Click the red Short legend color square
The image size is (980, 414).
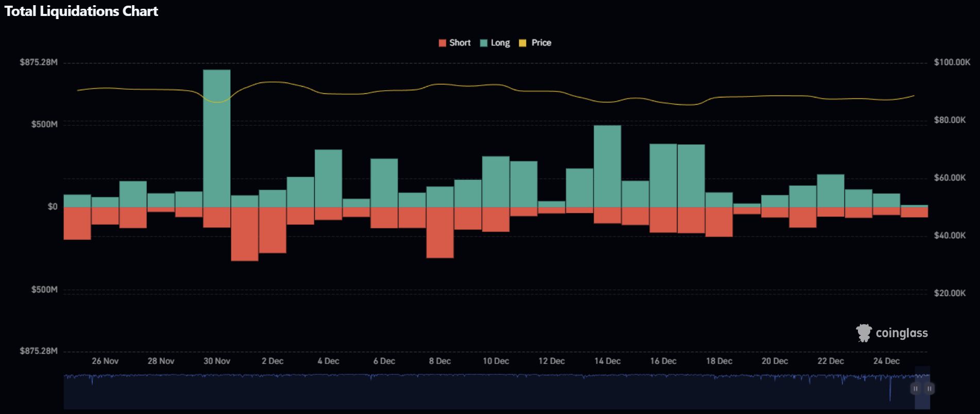tap(442, 43)
